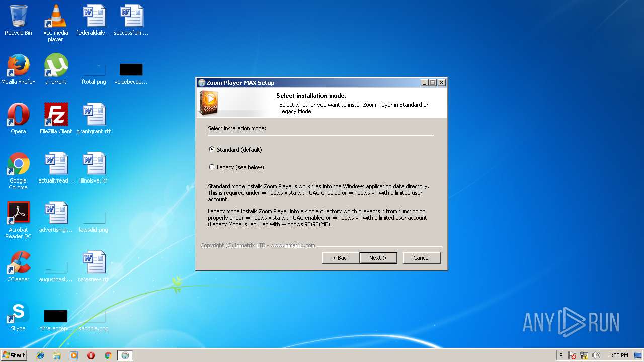644x362 pixels.
Task: Click the Zoom Player MAX Setup title bar icon
Action: click(x=202, y=83)
